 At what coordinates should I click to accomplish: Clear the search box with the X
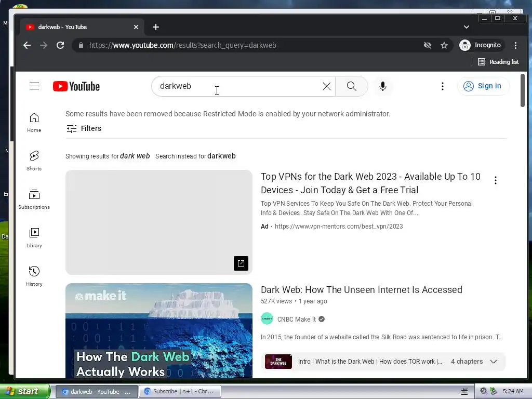326,86
